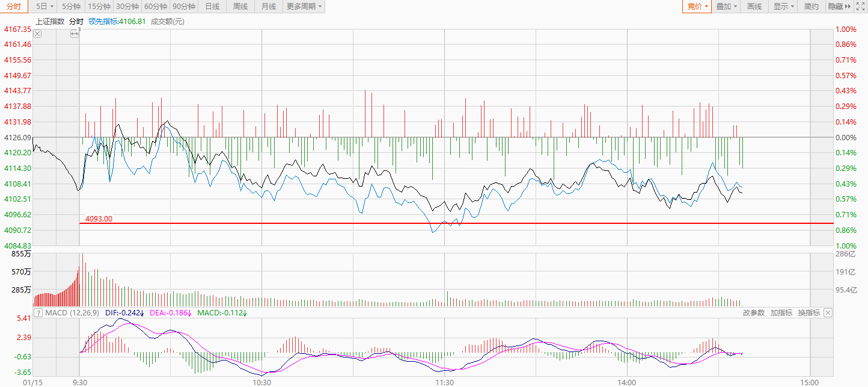The image size is (868, 387).
Task: Click the 隐藏 double-arrow hide panel button
Action: click(839, 7)
